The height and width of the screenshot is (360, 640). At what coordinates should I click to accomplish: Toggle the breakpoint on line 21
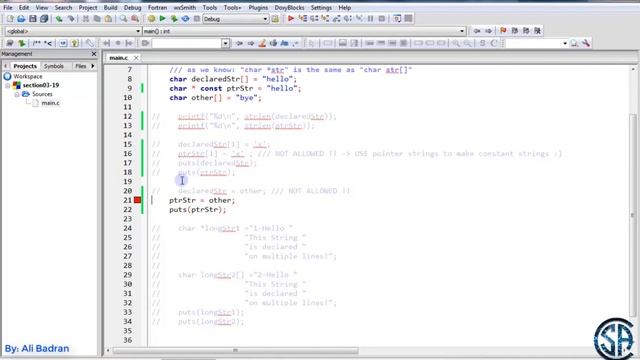coord(138,200)
